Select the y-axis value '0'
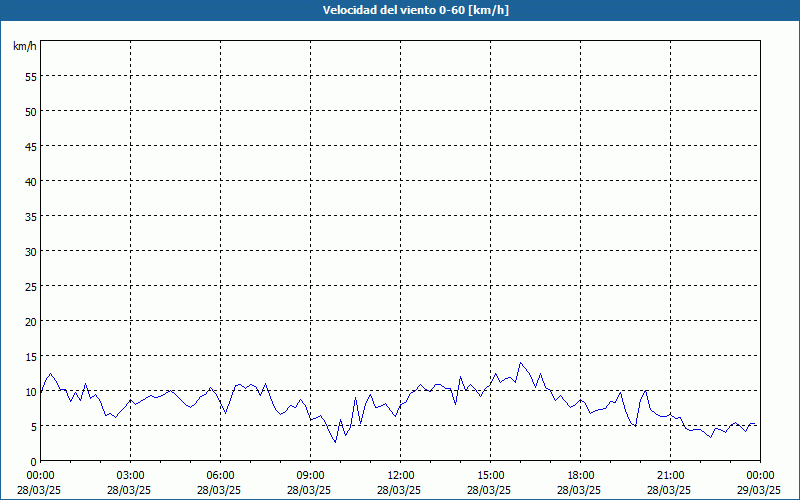The height and width of the screenshot is (500, 800). point(33,462)
